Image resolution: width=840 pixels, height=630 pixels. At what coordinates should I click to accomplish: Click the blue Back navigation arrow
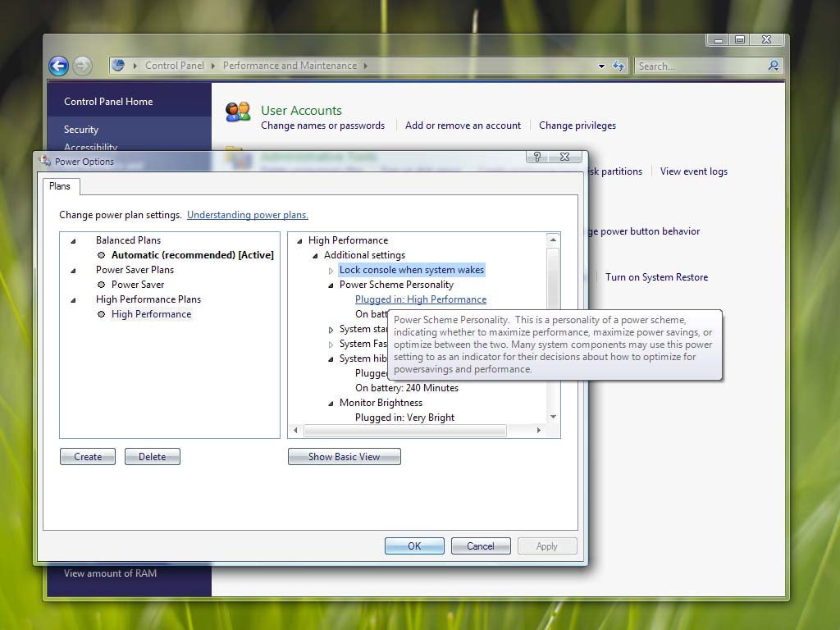pos(58,66)
